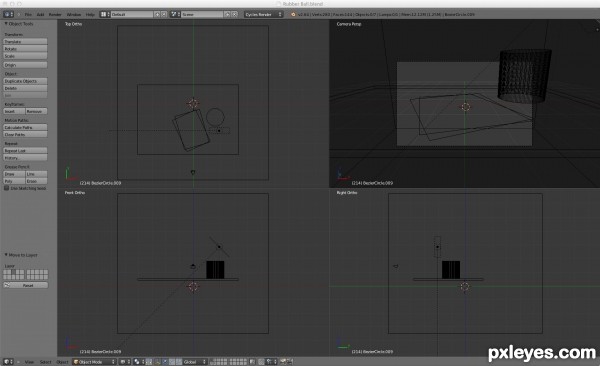Select grease pencil Erase tool
600x366 pixels.
click(x=36, y=181)
